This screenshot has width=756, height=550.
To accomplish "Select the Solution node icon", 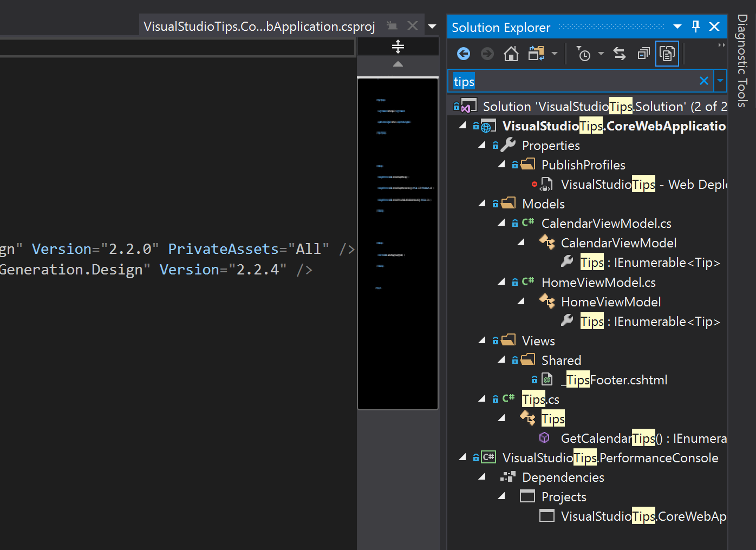I will pyautogui.click(x=469, y=106).
